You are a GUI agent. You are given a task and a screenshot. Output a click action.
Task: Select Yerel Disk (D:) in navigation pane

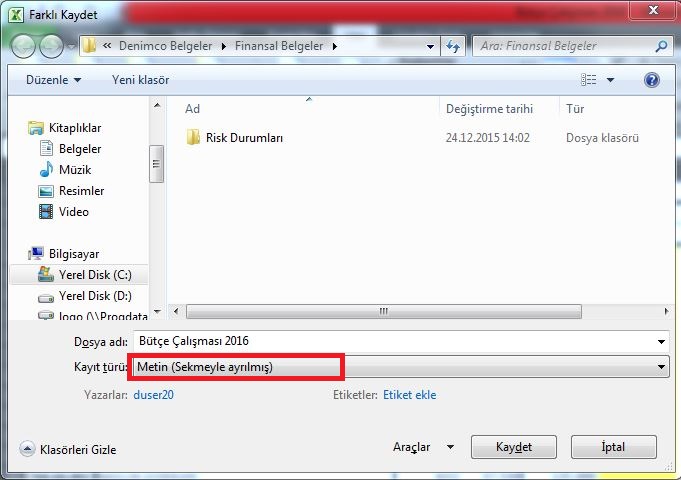tap(95, 296)
